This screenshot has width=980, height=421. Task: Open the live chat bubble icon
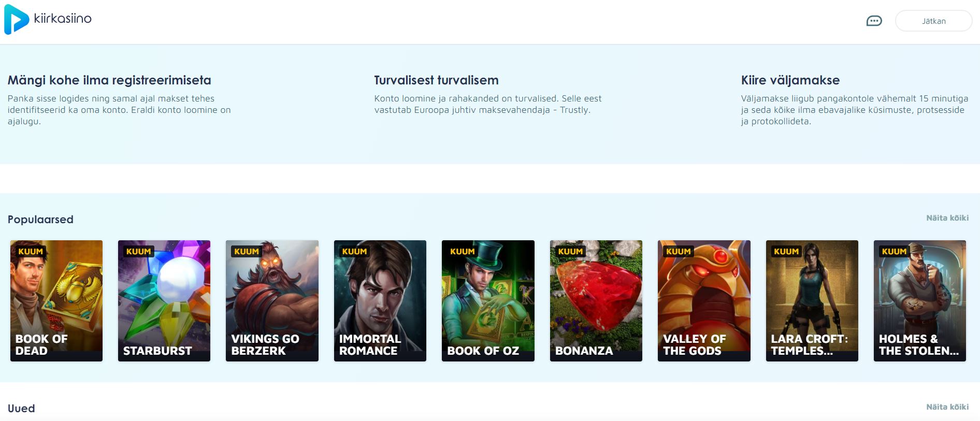(x=874, y=21)
